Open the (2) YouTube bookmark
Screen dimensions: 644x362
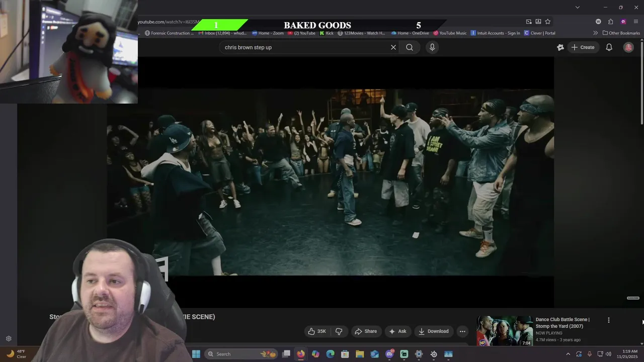(x=301, y=33)
